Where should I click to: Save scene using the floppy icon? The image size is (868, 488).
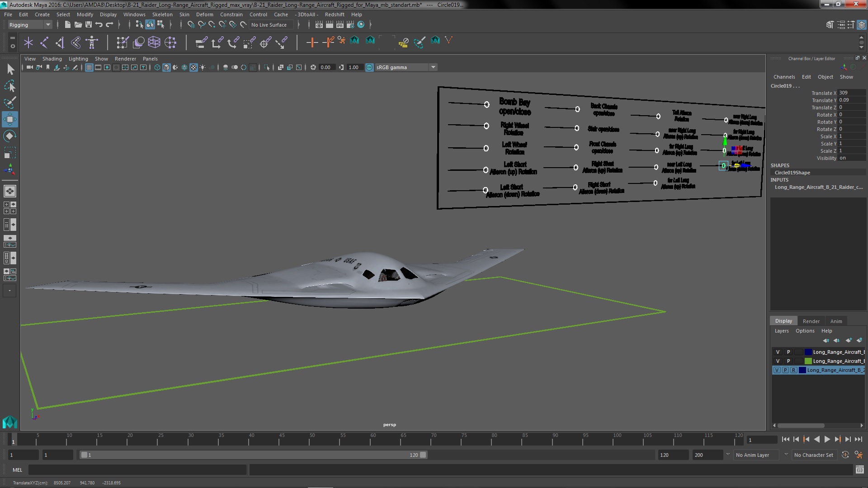click(x=88, y=24)
